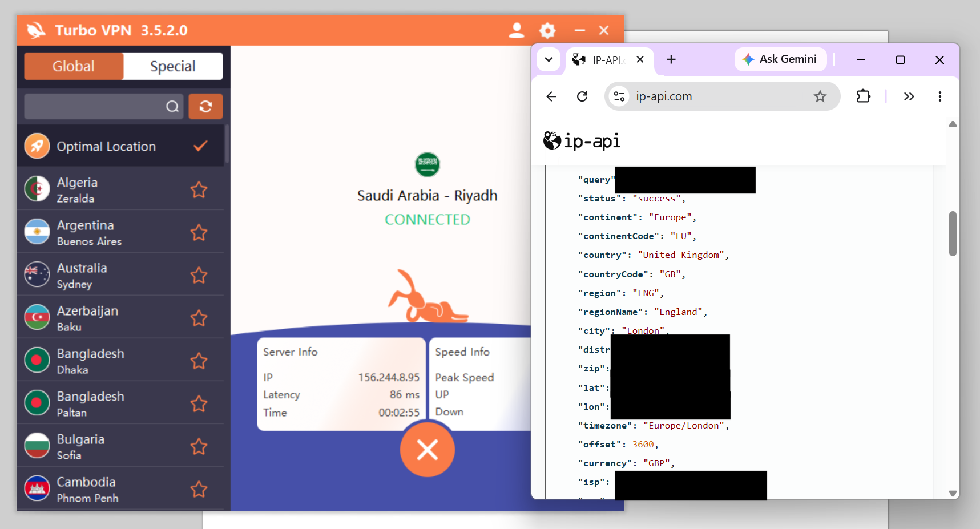Image resolution: width=980 pixels, height=529 pixels.
Task: Maximize the browser window
Action: click(x=900, y=59)
